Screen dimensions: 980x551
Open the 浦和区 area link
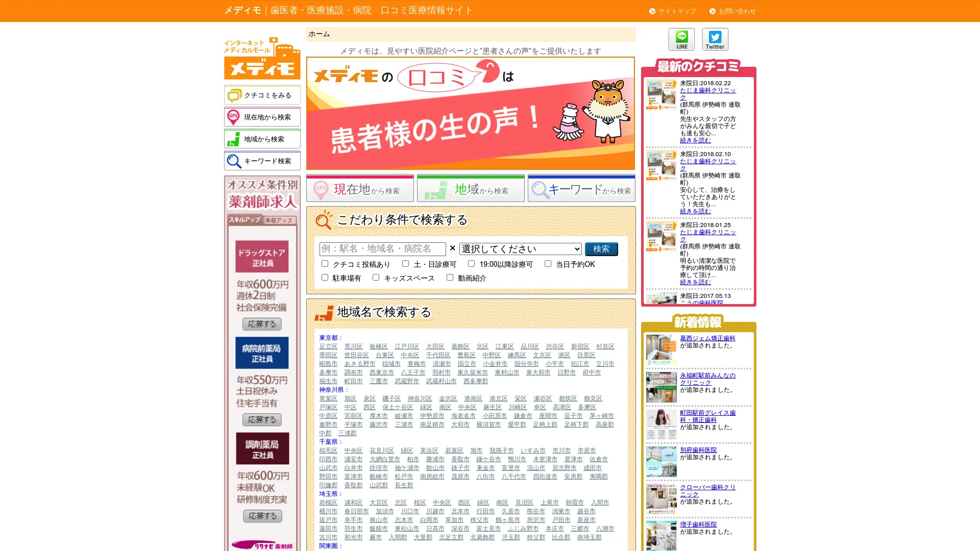pos(353,503)
